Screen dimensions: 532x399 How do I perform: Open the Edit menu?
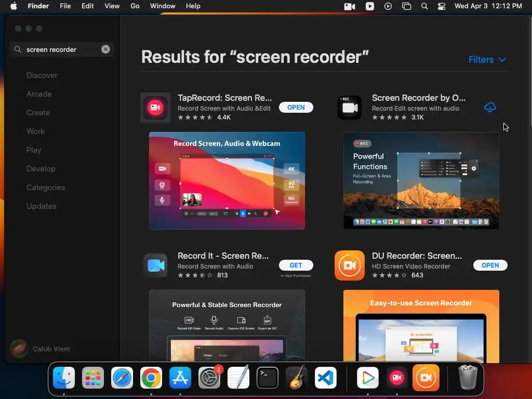pyautogui.click(x=87, y=6)
